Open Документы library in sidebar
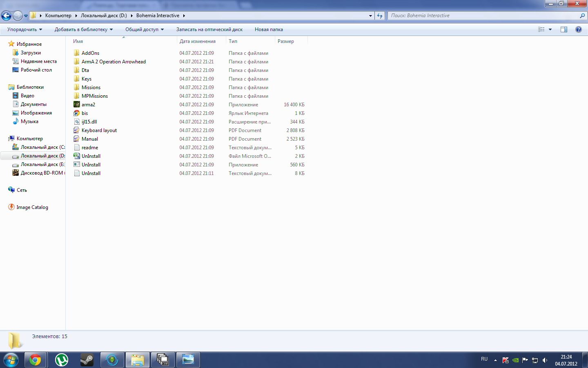Image resolution: width=588 pixels, height=368 pixels. pyautogui.click(x=33, y=104)
